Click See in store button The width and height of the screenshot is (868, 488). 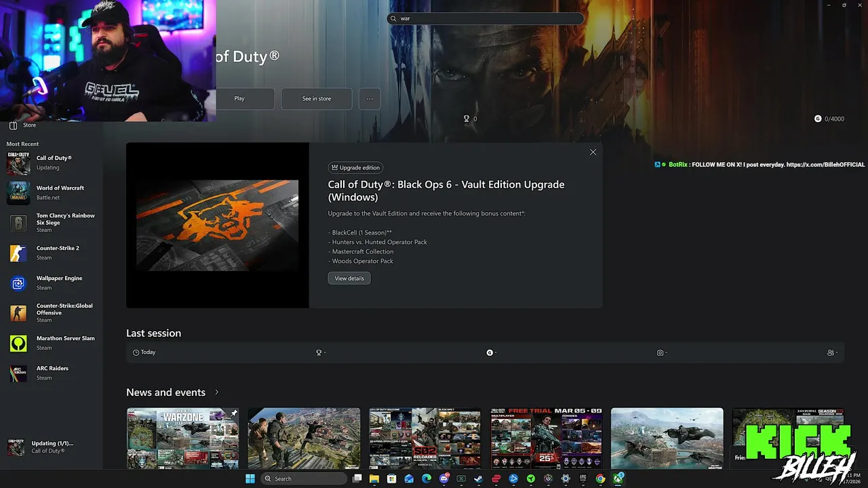[317, 98]
